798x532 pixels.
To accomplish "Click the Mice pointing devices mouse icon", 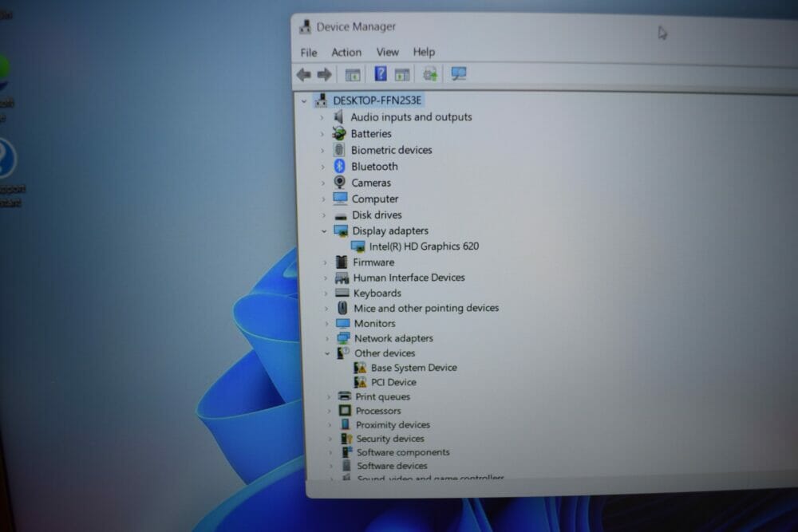I will [342, 308].
